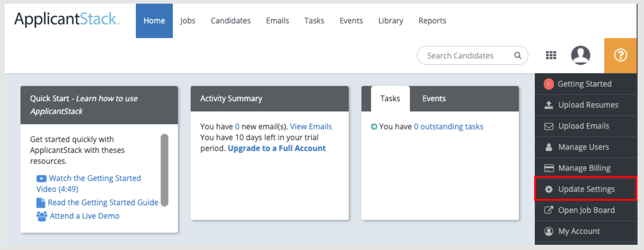Open the Jobs menu
This screenshot has width=644, height=250.
click(x=187, y=21)
